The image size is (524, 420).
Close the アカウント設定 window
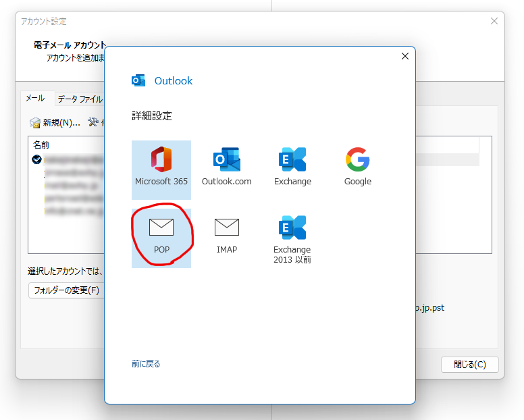494,21
